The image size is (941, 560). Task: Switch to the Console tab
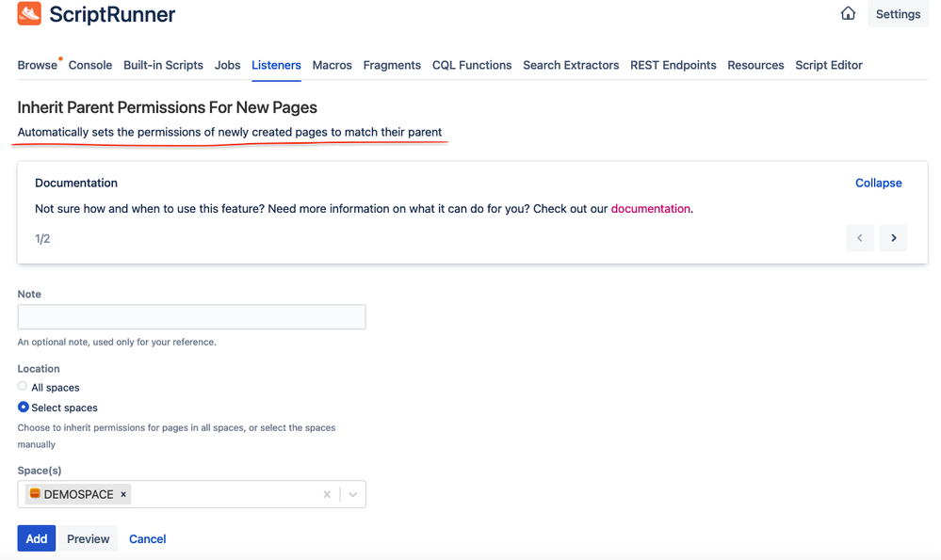(x=90, y=65)
